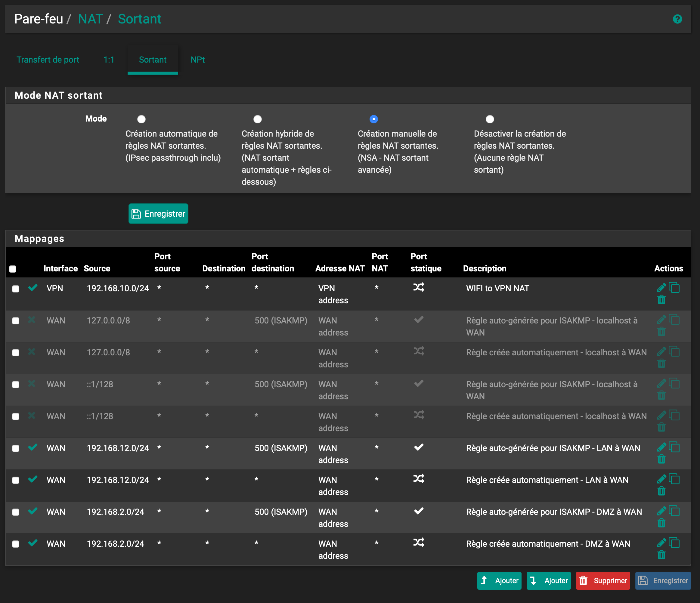Edit the WIFI to VPN NAT rule
Image resolution: width=700 pixels, height=603 pixels.
coord(661,287)
